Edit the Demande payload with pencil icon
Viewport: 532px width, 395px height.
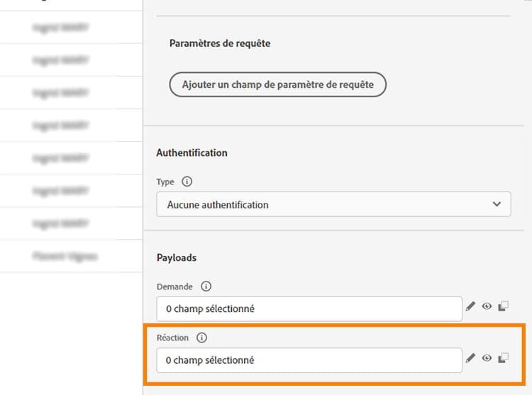click(x=470, y=306)
